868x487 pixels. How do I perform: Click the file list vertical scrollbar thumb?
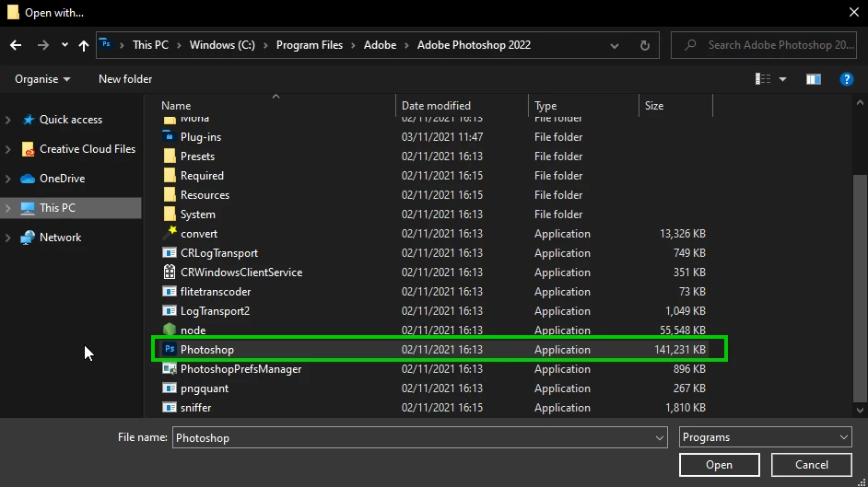pyautogui.click(x=860, y=288)
